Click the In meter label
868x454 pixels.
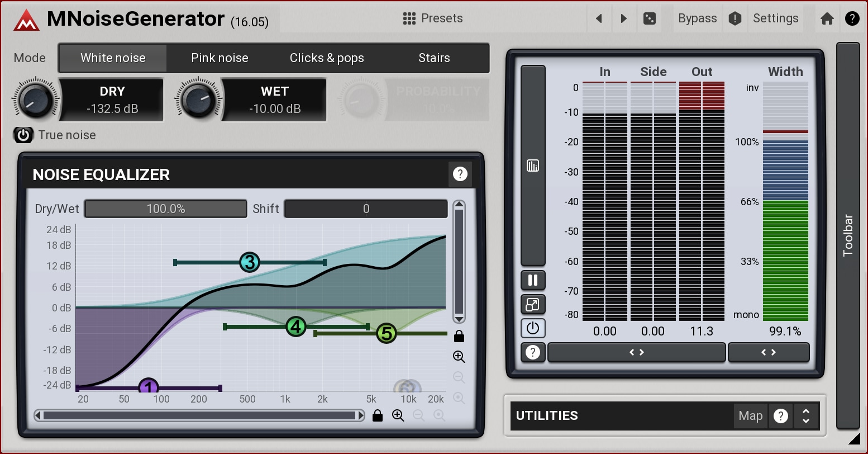pos(605,72)
